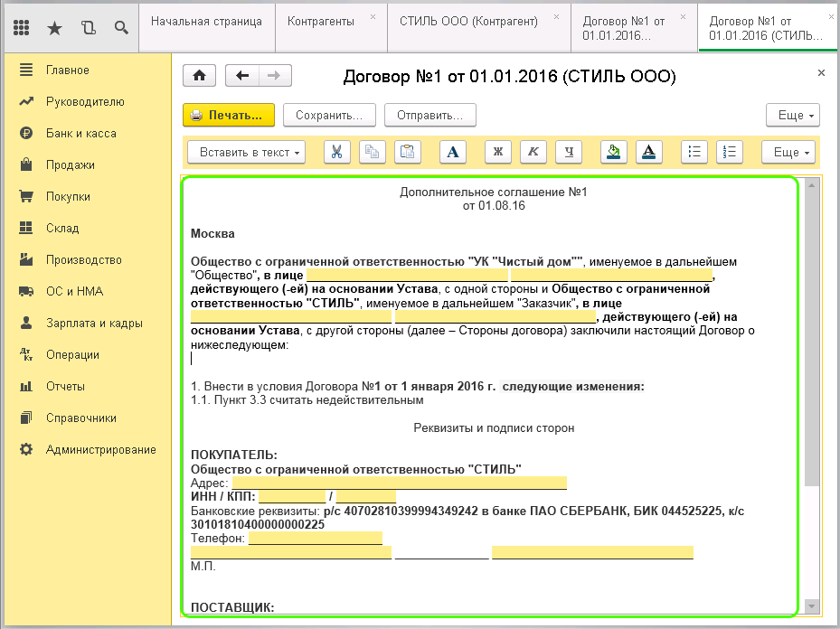
Task: Open the upper Еще menu near Отправить
Action: 793,115
